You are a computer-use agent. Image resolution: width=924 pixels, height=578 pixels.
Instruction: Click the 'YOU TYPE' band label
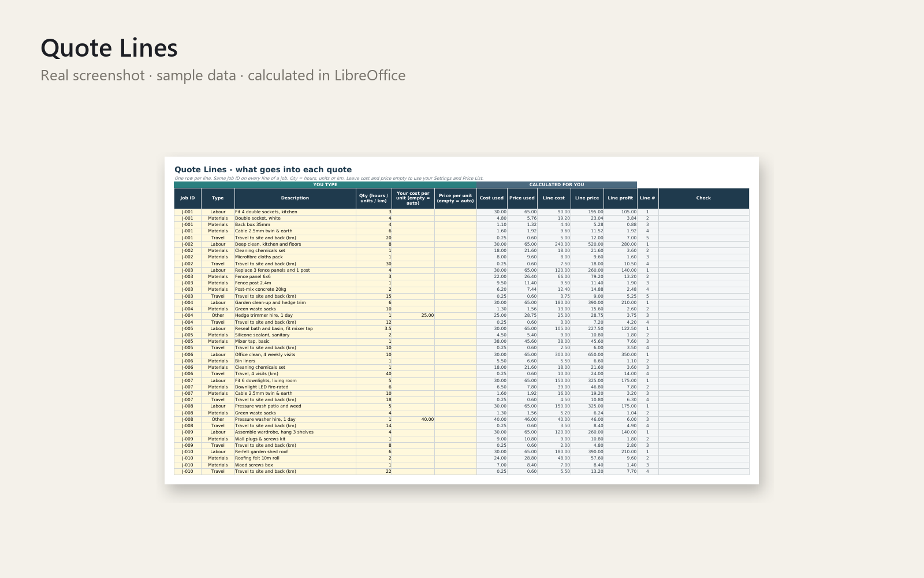pyautogui.click(x=325, y=185)
